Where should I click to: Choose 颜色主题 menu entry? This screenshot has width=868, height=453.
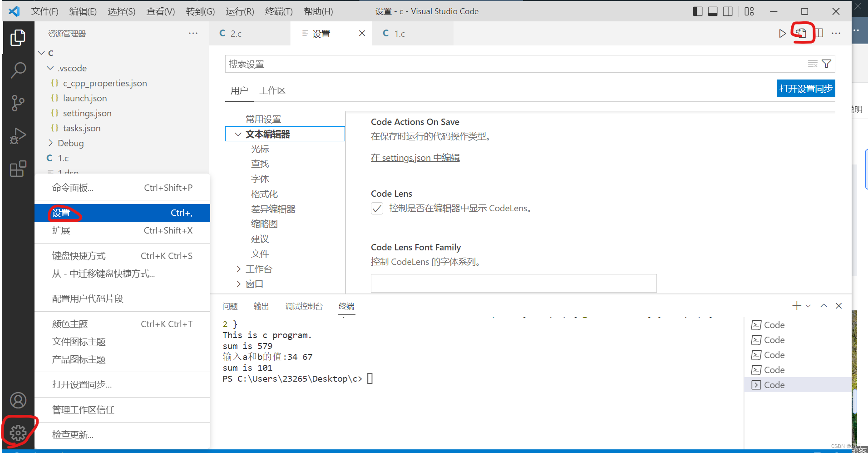click(x=122, y=324)
